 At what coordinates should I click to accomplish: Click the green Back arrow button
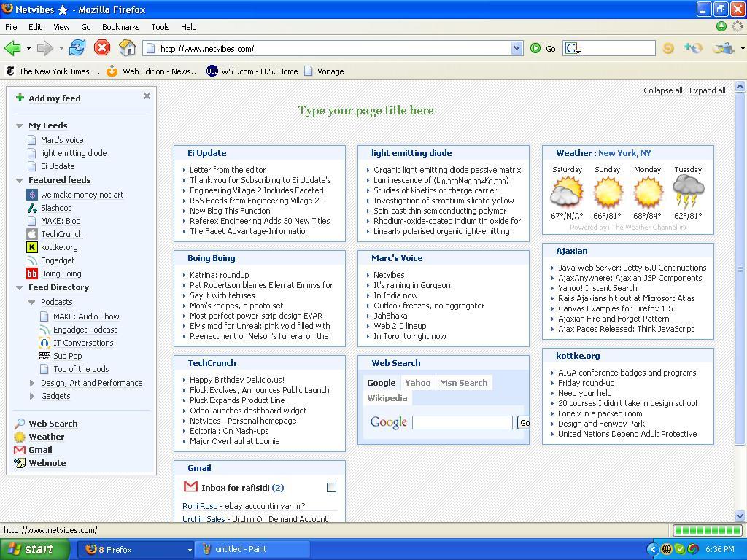12,48
